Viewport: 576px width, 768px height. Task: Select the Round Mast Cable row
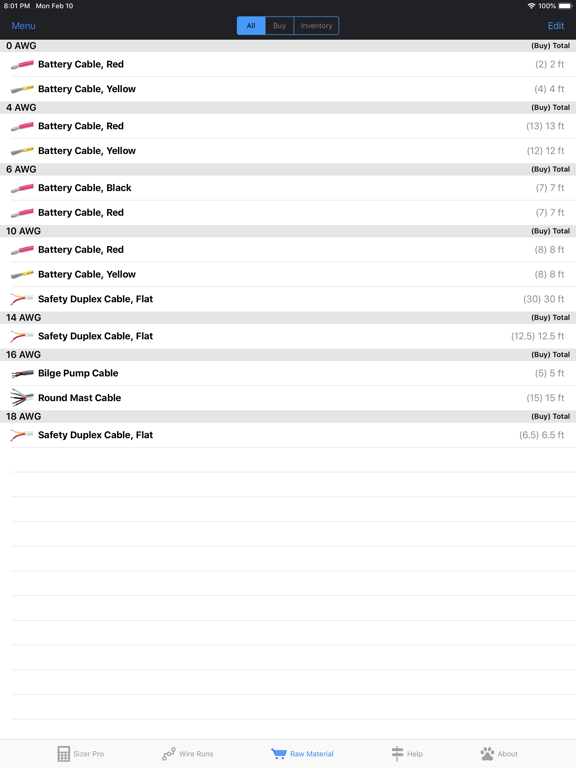(288, 398)
